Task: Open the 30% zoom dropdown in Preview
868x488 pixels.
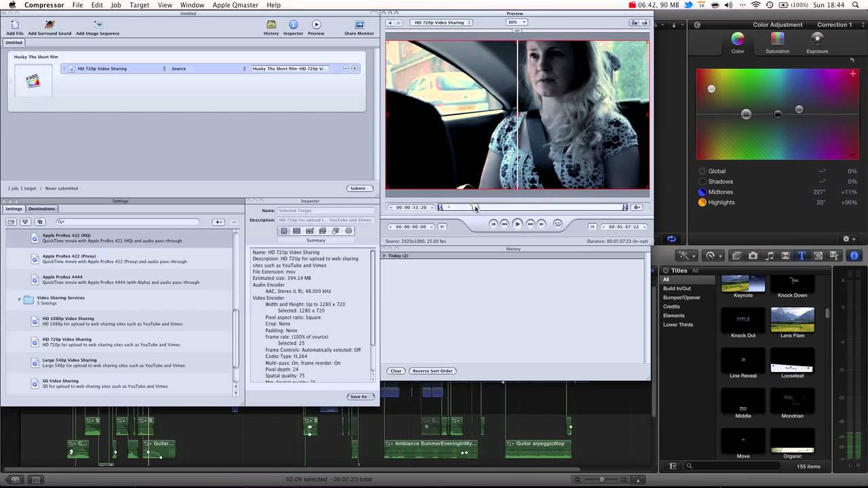Action: (516, 22)
